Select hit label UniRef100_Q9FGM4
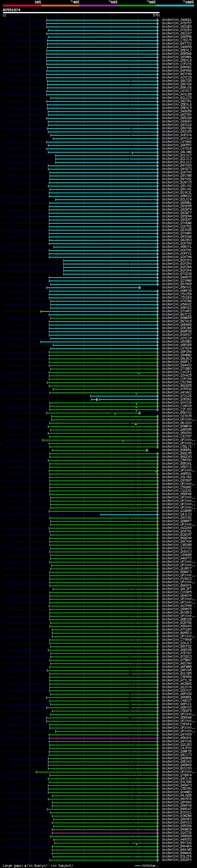The width and height of the screenshot is (197, 868). tap(176, 352)
